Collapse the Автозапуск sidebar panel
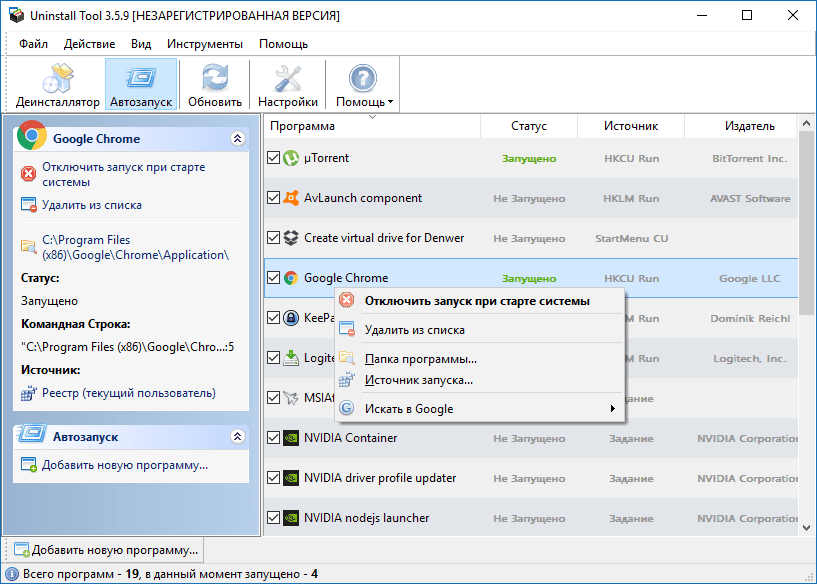The height and width of the screenshot is (584, 817). (x=238, y=437)
